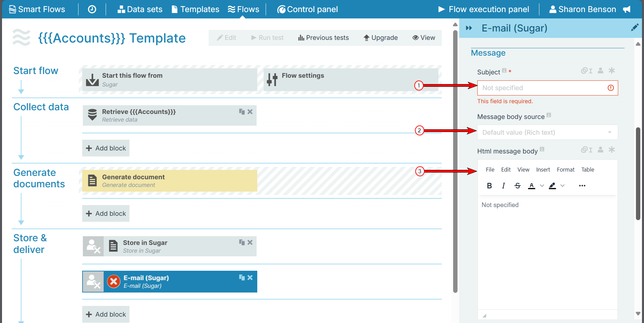The height and width of the screenshot is (323, 644).
Task: Click user condition icon on E-mail (Sugar) block
Action: pyautogui.click(x=93, y=281)
